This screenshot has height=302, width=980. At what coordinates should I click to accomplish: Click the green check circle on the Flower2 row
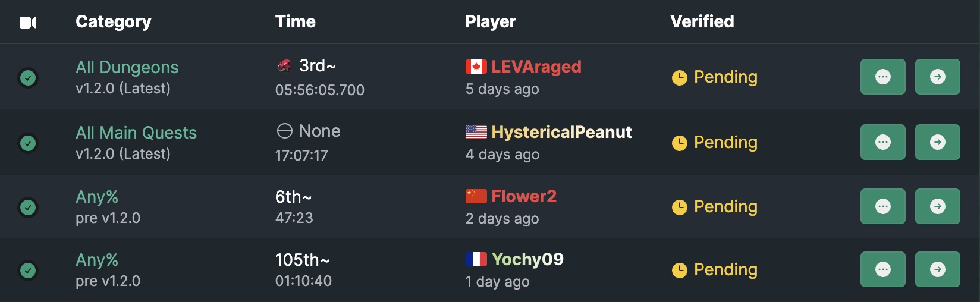[x=28, y=207]
